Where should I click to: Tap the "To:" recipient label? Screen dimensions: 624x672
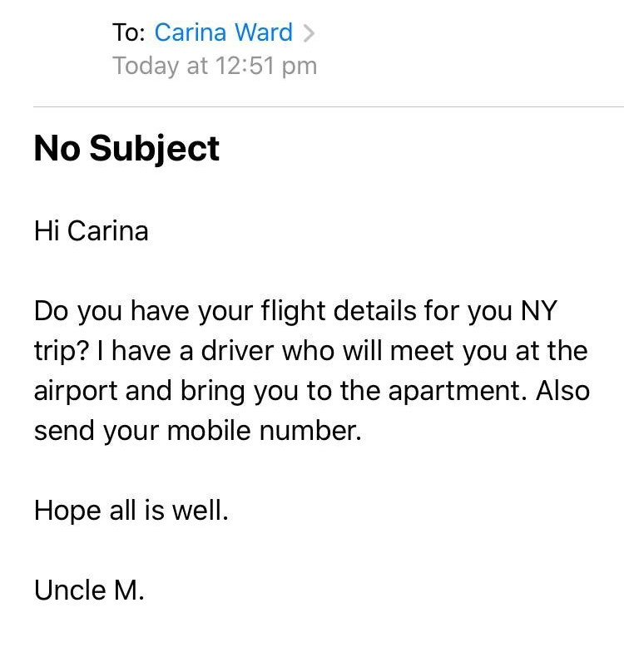(x=129, y=32)
